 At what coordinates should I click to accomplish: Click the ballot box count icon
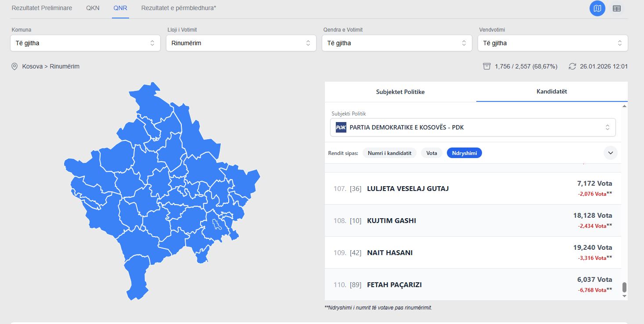pos(486,66)
